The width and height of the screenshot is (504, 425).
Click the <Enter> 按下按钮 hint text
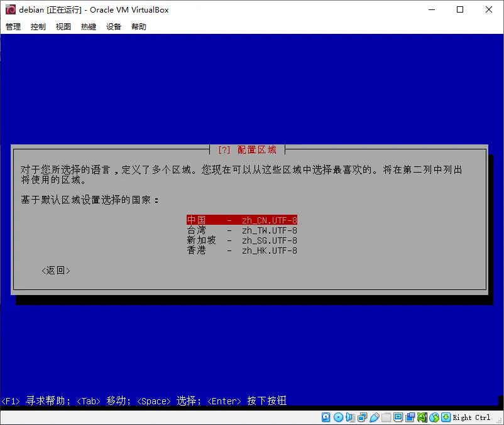[x=247, y=401]
